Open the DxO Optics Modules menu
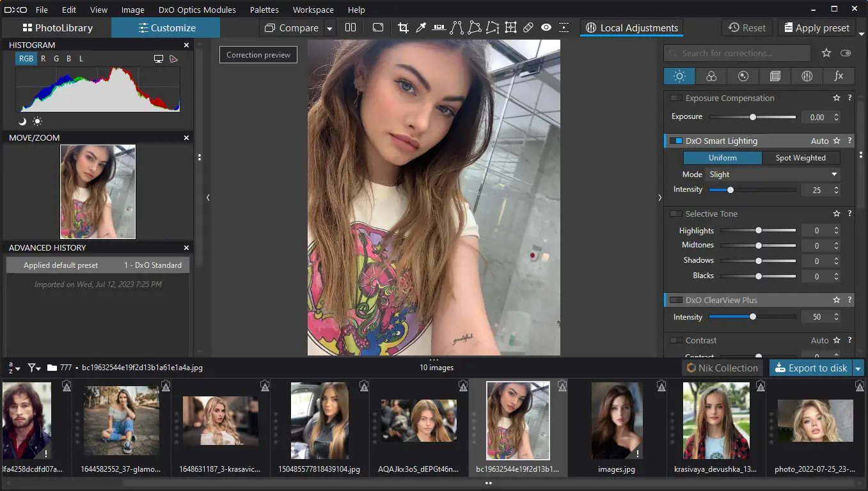Screen dimensions: 868x491 (197, 10)
